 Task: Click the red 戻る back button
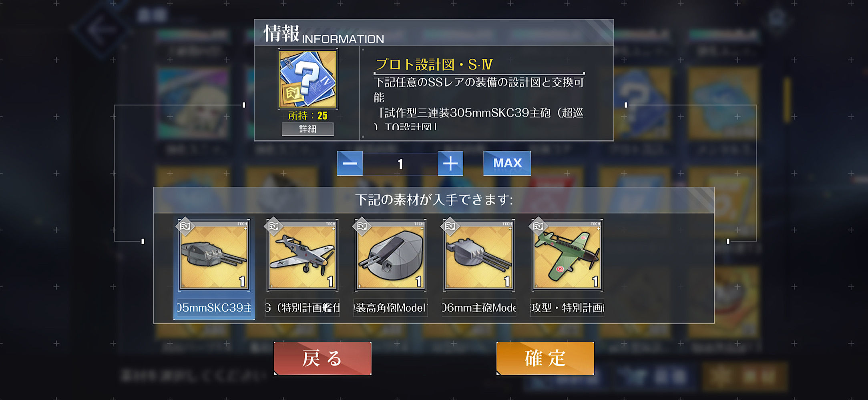click(323, 358)
